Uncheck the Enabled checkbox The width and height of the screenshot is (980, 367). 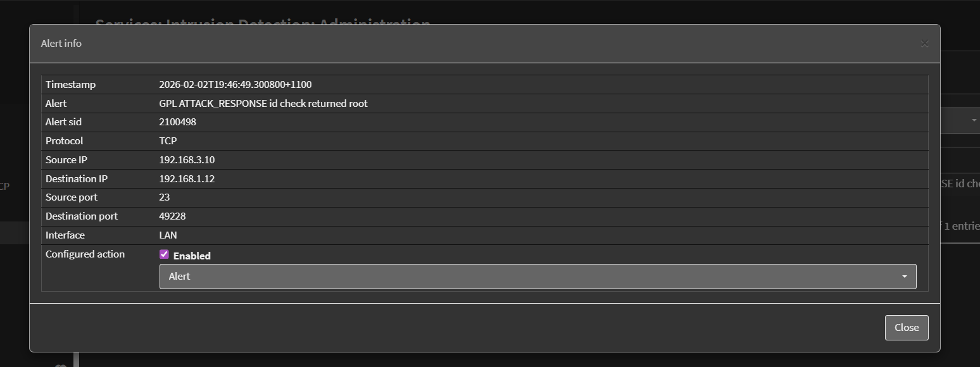coord(164,254)
